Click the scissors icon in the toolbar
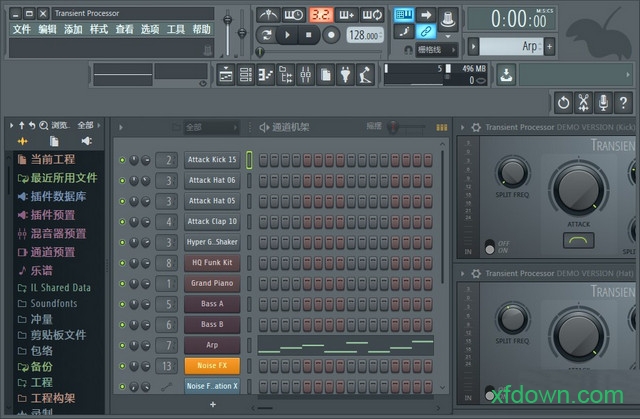Screen dimensions: 640x419 pyautogui.click(x=583, y=102)
